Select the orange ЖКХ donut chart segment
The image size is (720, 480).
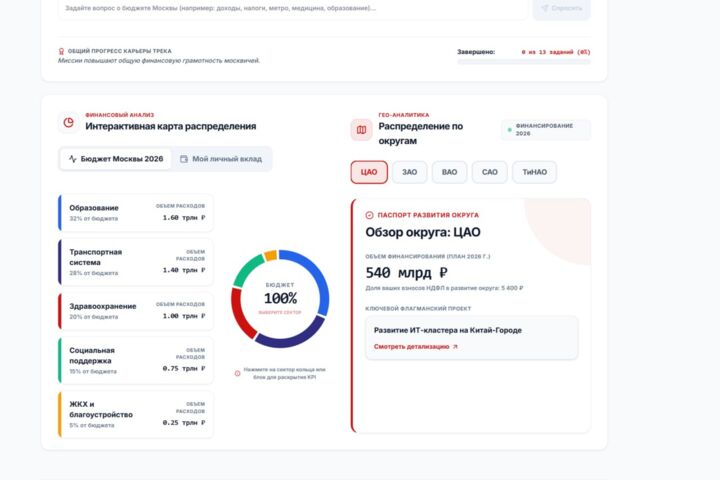tap(270, 255)
